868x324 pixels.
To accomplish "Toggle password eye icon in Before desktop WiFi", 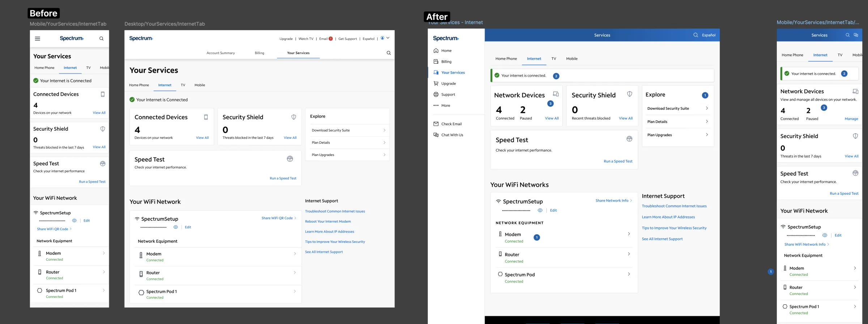I will tap(175, 227).
